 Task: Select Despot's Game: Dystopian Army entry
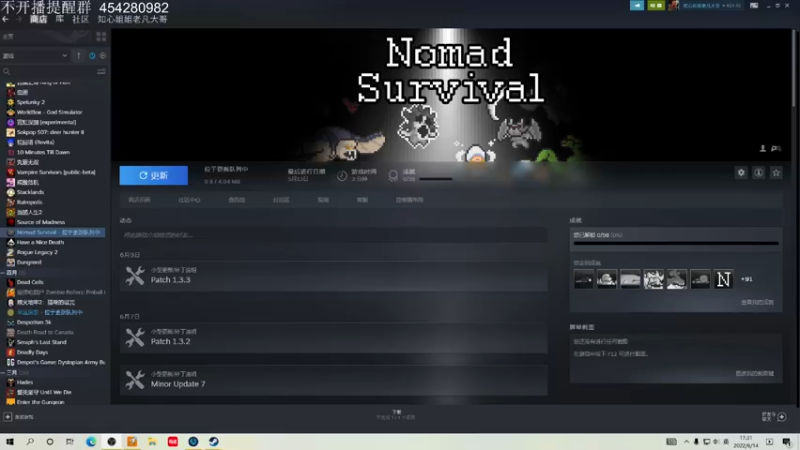click(61, 362)
